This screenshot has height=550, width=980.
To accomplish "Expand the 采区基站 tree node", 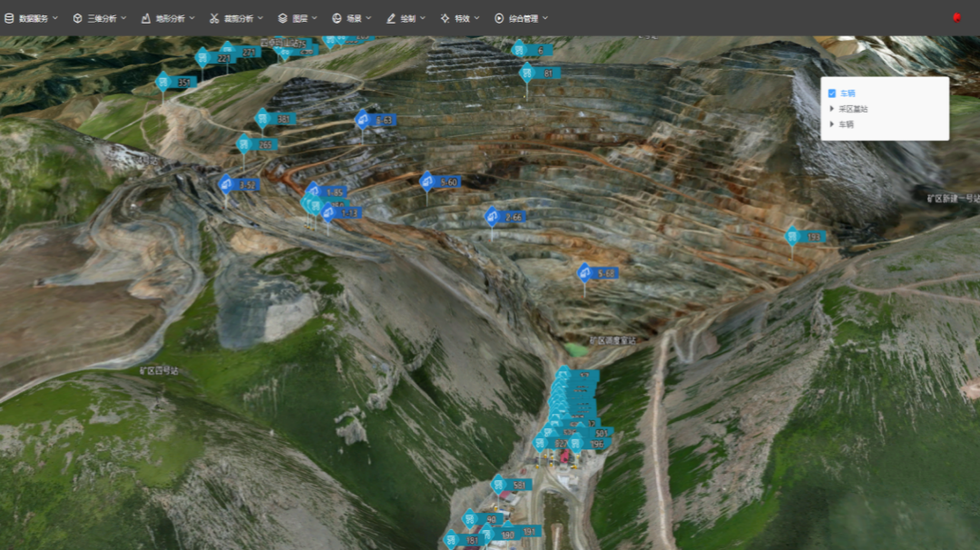I will click(x=832, y=109).
